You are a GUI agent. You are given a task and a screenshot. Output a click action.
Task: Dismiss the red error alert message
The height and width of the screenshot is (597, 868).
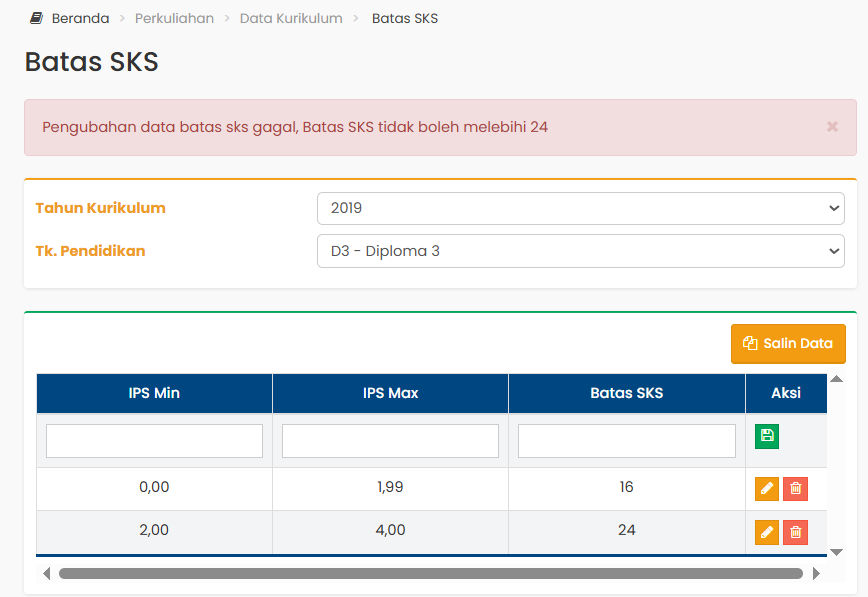pyautogui.click(x=832, y=127)
